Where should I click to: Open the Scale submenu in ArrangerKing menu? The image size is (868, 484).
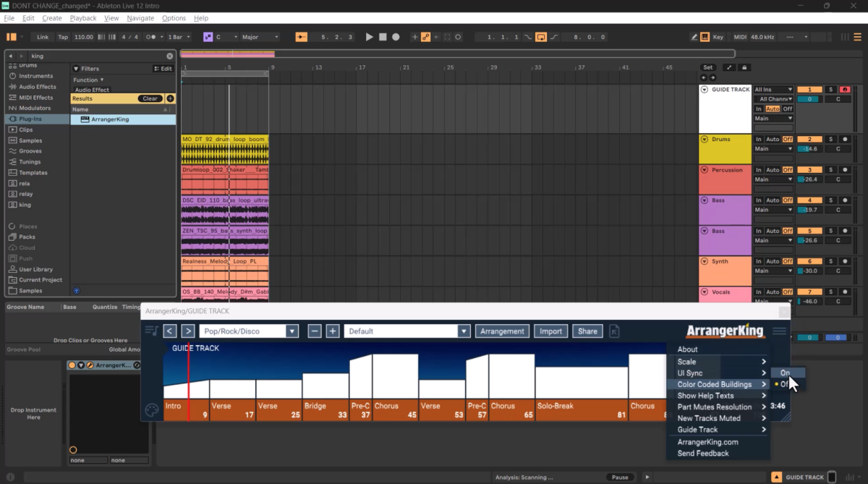pyautogui.click(x=718, y=362)
